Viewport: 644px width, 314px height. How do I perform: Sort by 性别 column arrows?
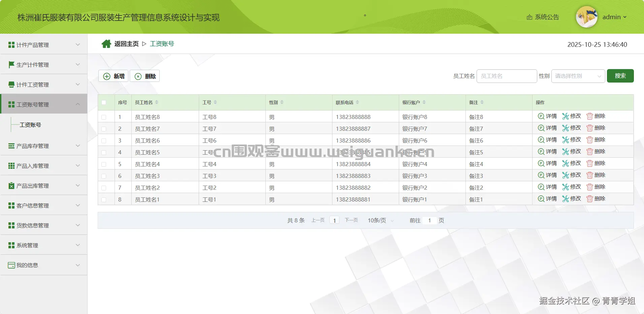[282, 102]
